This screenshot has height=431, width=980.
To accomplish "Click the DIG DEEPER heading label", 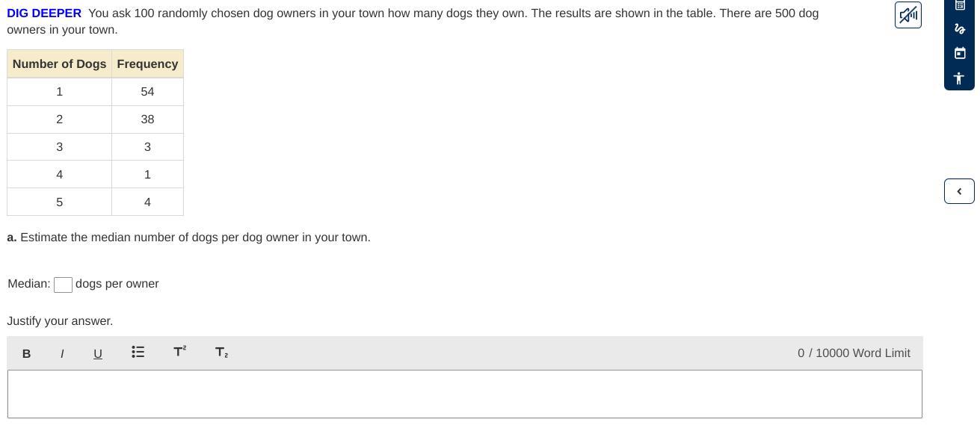I will [44, 13].
